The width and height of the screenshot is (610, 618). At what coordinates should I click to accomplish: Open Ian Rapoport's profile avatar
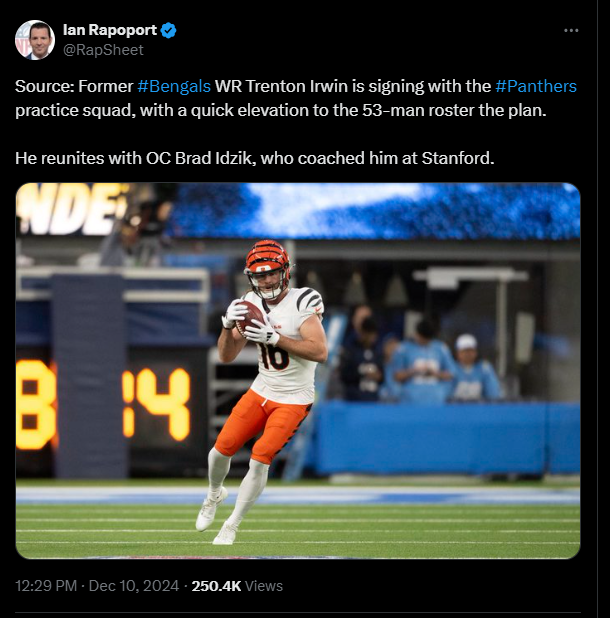[35, 40]
